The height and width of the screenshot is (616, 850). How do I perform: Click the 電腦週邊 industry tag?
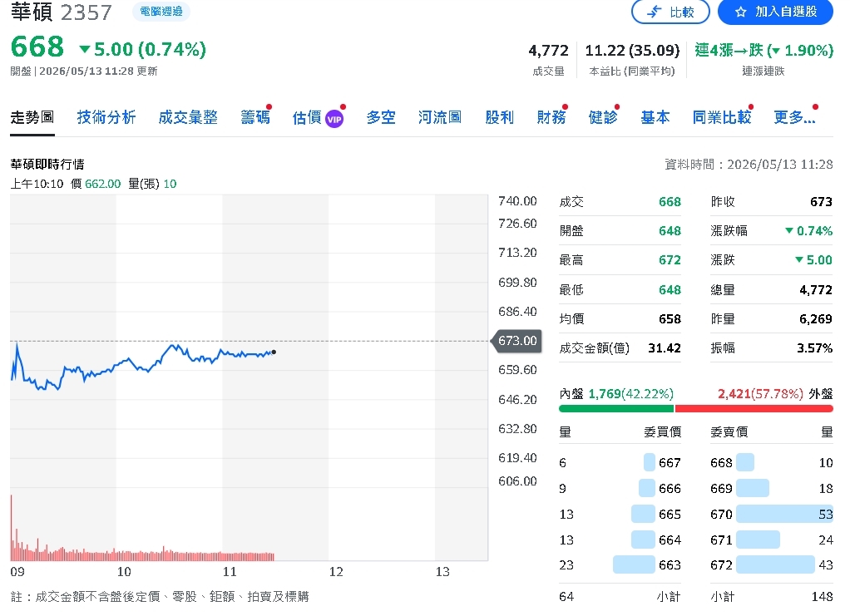[x=161, y=12]
